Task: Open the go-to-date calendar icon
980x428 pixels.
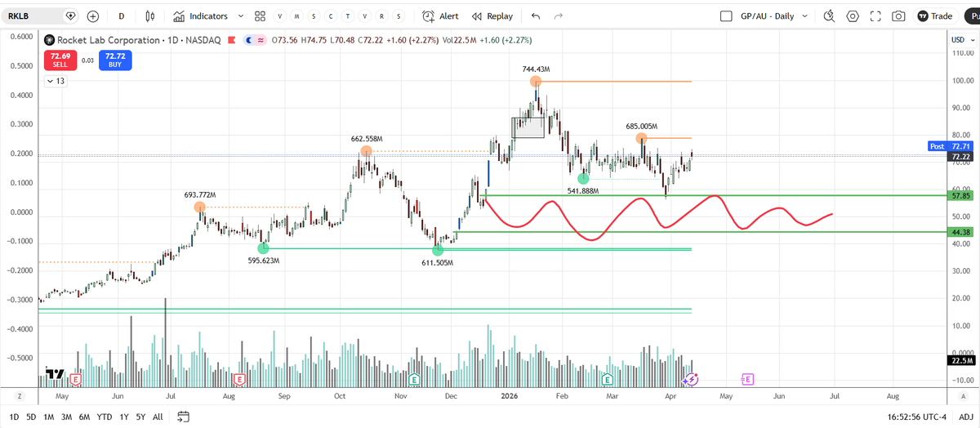Action: [x=183, y=417]
